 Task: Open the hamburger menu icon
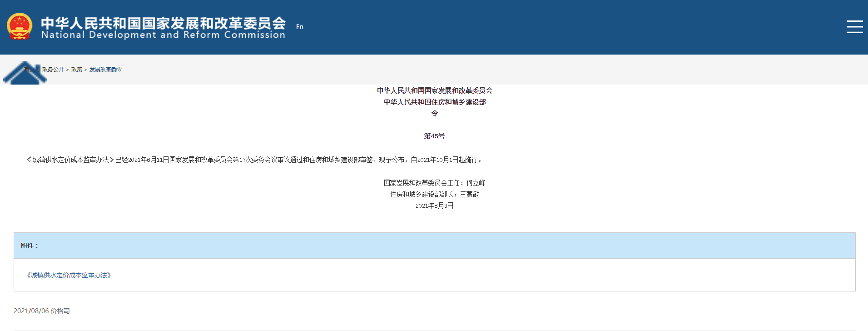click(854, 27)
